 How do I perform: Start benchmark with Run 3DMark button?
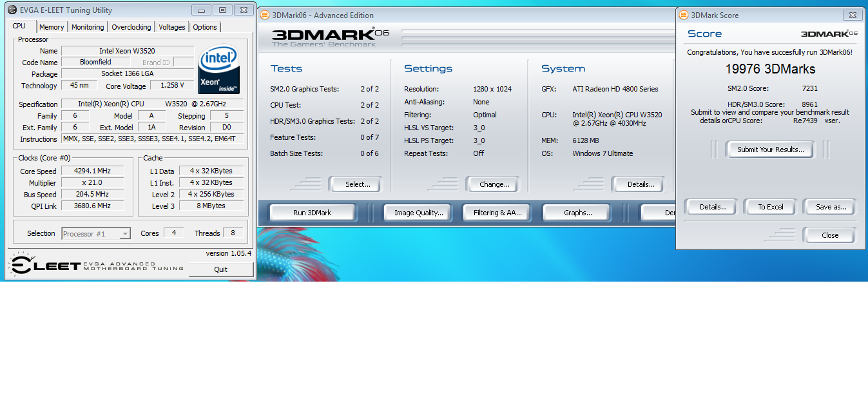(313, 213)
